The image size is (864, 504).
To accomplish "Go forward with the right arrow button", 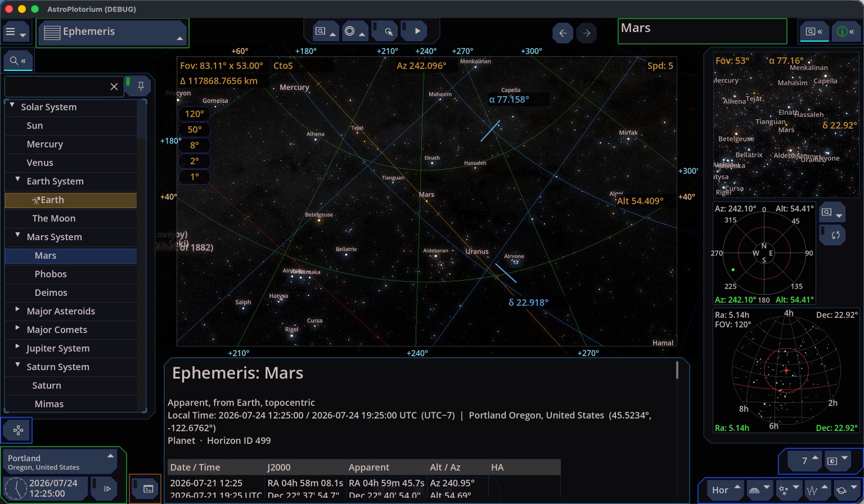I will click(x=587, y=33).
